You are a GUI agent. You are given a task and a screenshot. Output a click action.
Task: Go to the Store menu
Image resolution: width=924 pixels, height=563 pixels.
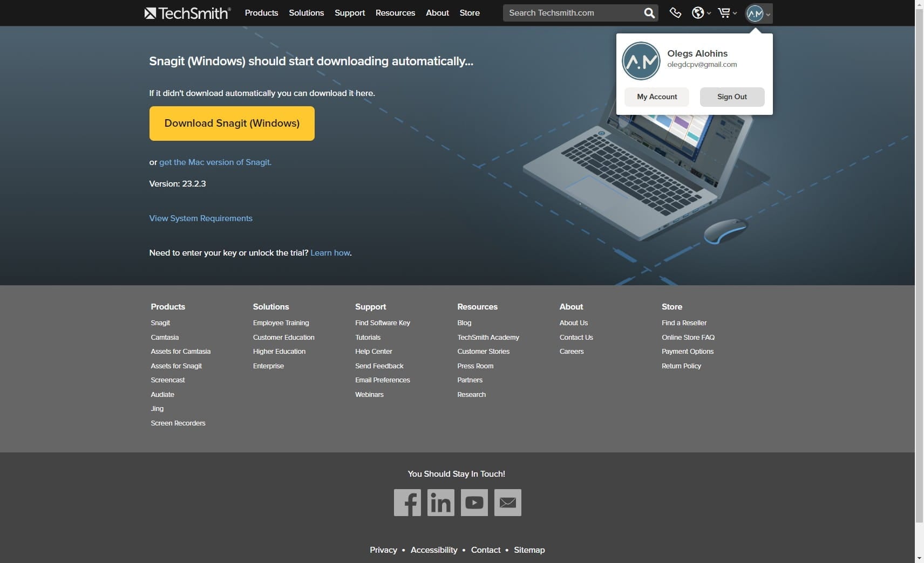click(x=470, y=13)
